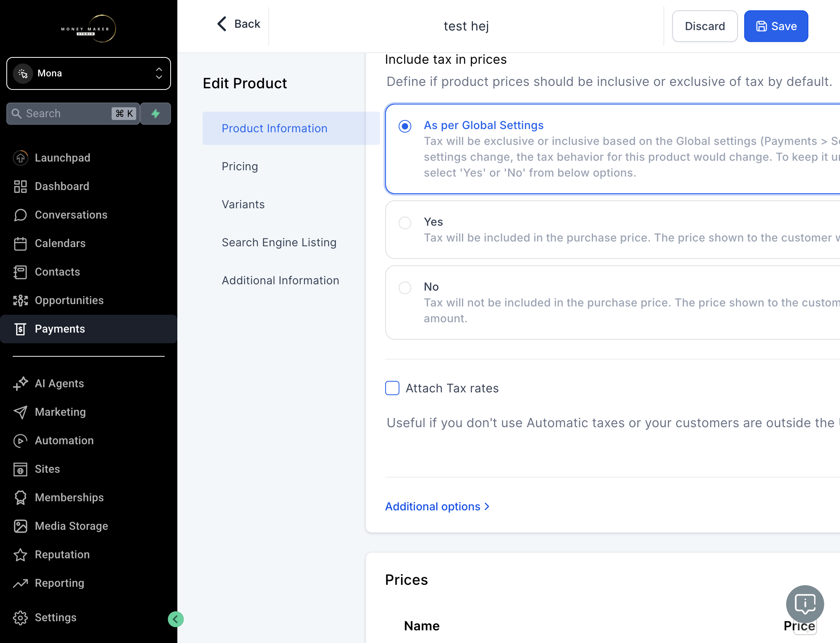840x643 pixels.
Task: Open Conversations section
Action: click(89, 215)
